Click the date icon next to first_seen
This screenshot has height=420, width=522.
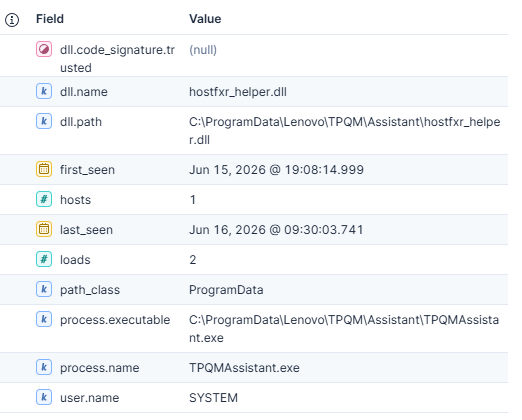coord(44,169)
